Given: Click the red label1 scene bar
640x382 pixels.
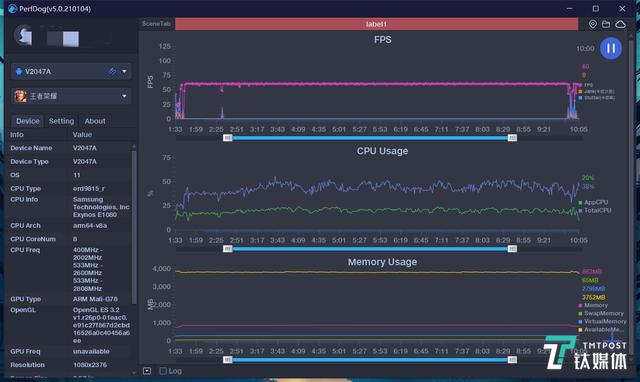Looking at the screenshot, I should [x=376, y=24].
